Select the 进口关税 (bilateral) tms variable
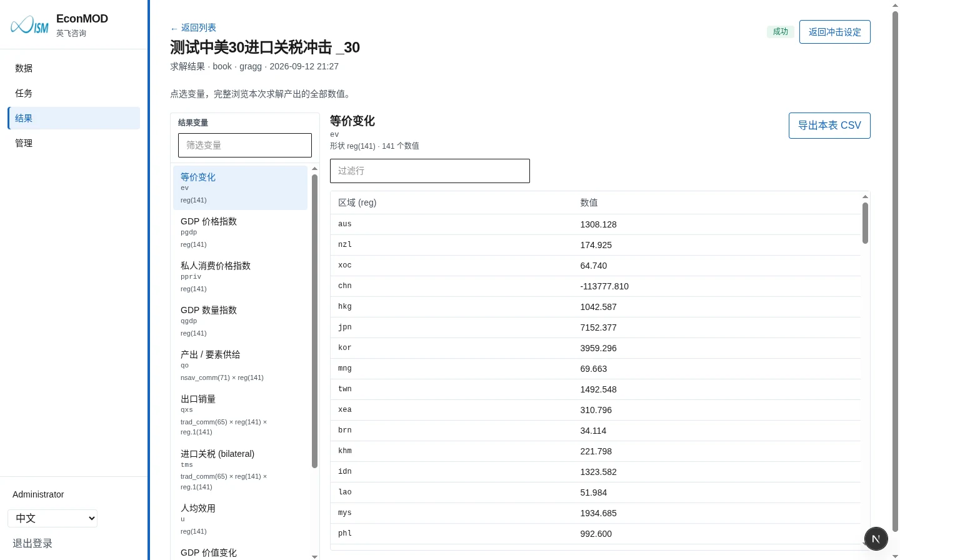Screen dimensions: 975x560 pos(240,469)
